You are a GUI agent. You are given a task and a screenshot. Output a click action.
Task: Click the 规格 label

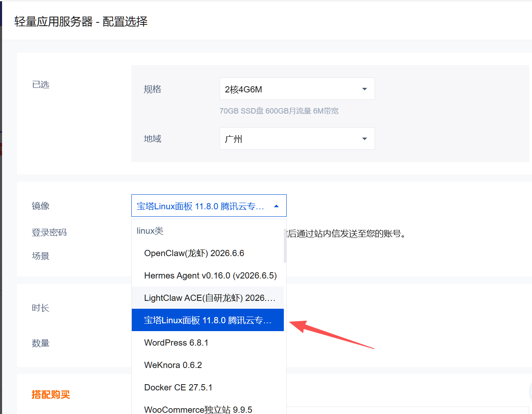click(152, 89)
